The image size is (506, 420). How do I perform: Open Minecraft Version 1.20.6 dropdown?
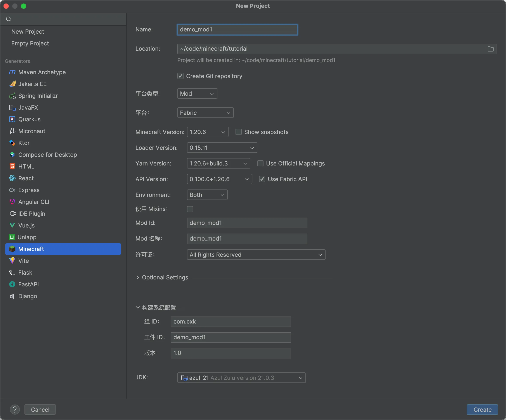208,132
